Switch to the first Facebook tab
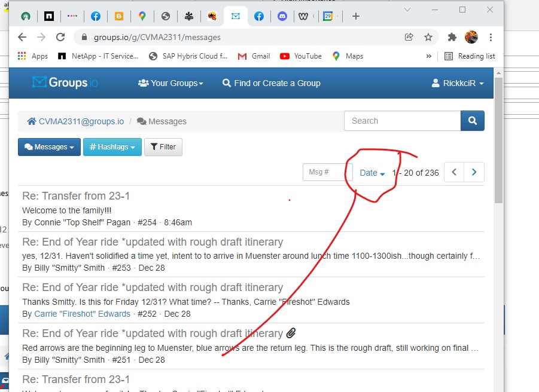Viewport: 539px width, 392px height. [x=96, y=16]
